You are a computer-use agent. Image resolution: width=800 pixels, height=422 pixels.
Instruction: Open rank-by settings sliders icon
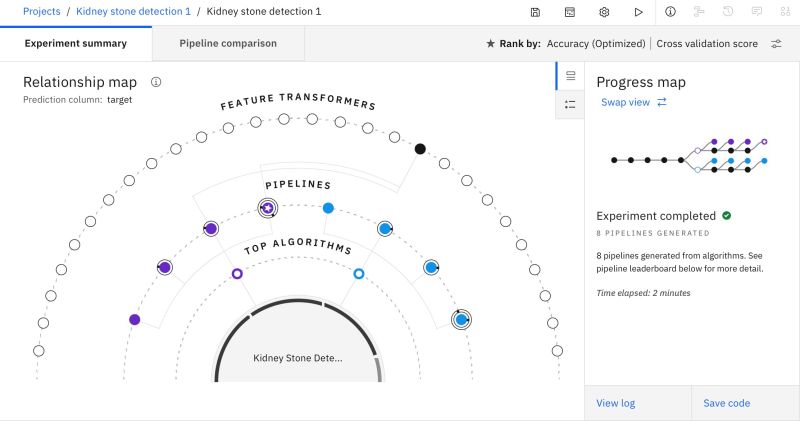777,44
